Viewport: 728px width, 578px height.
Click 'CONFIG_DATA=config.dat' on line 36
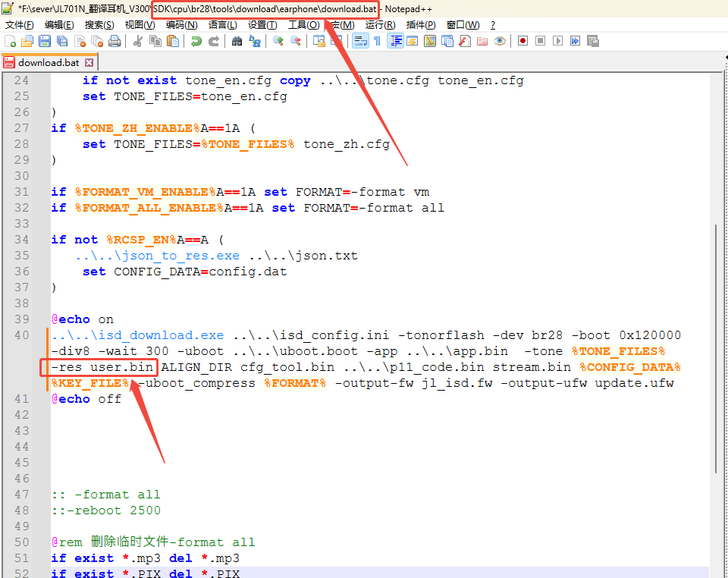tap(200, 272)
